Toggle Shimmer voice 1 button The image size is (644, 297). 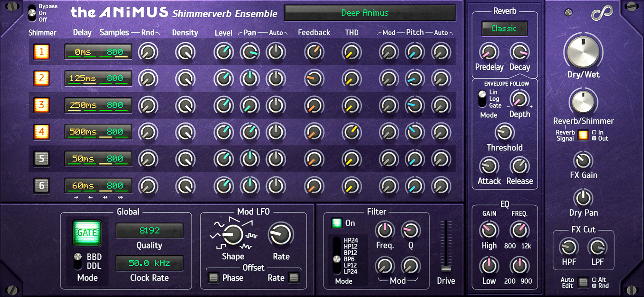[41, 52]
